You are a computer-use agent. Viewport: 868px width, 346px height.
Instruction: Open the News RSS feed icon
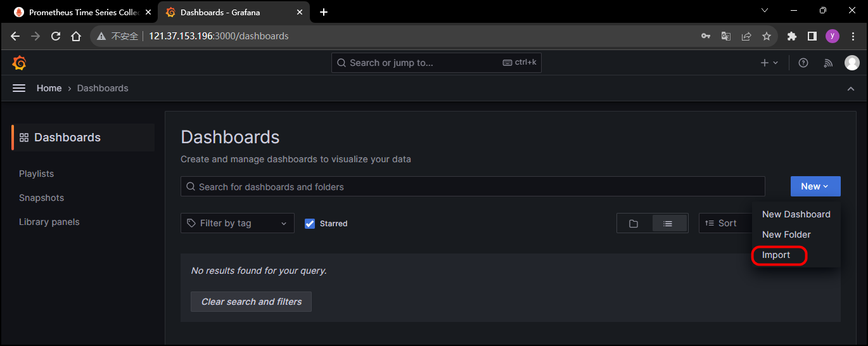tap(828, 63)
